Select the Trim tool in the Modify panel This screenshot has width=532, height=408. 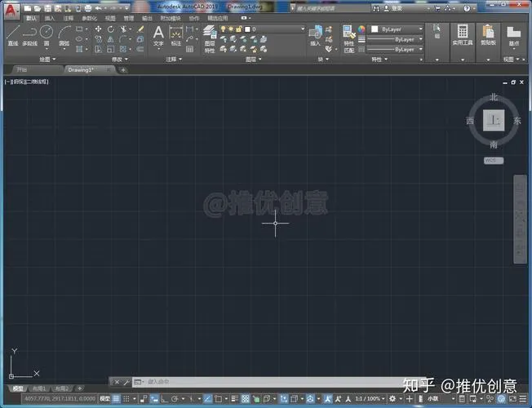point(123,29)
